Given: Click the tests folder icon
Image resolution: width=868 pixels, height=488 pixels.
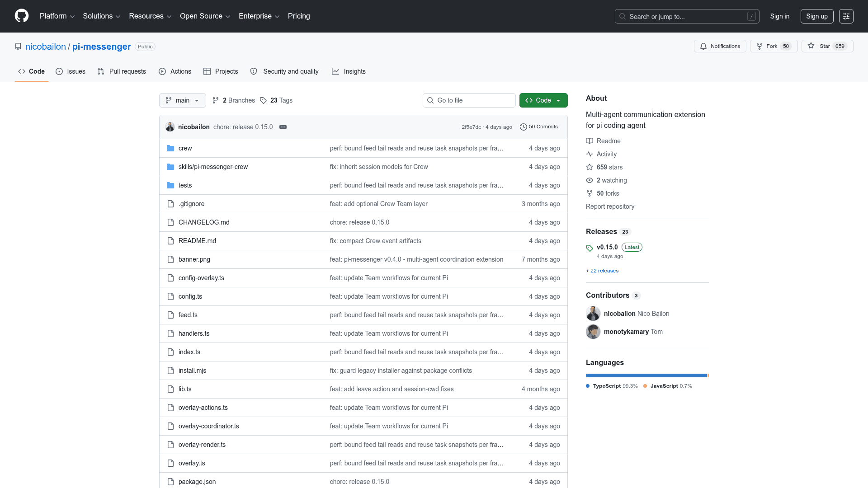Looking at the screenshot, I should tap(170, 185).
